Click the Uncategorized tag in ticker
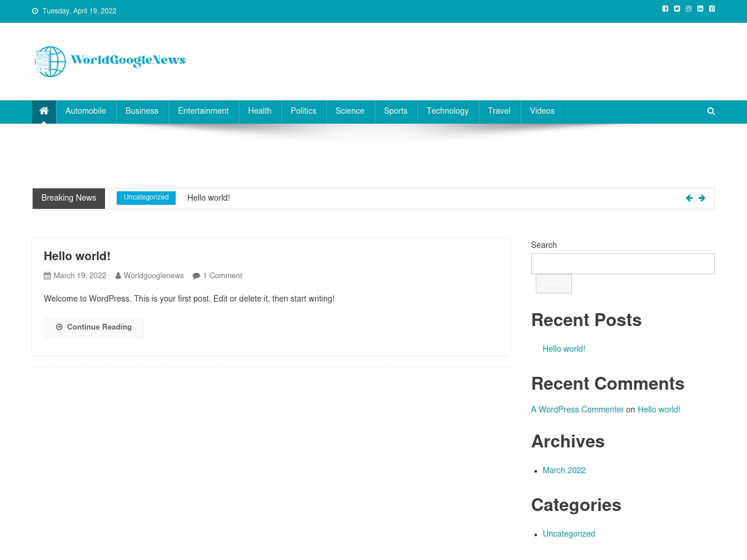The image size is (747, 560). point(146,198)
